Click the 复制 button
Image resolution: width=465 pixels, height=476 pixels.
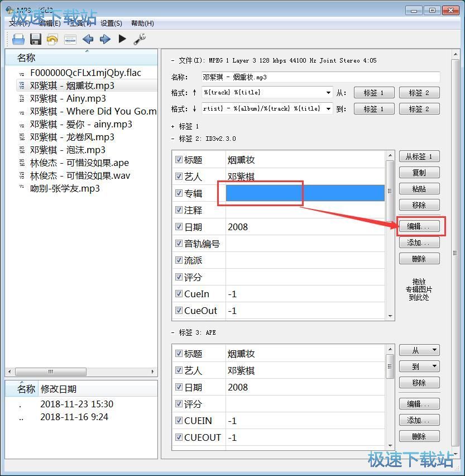pos(419,172)
